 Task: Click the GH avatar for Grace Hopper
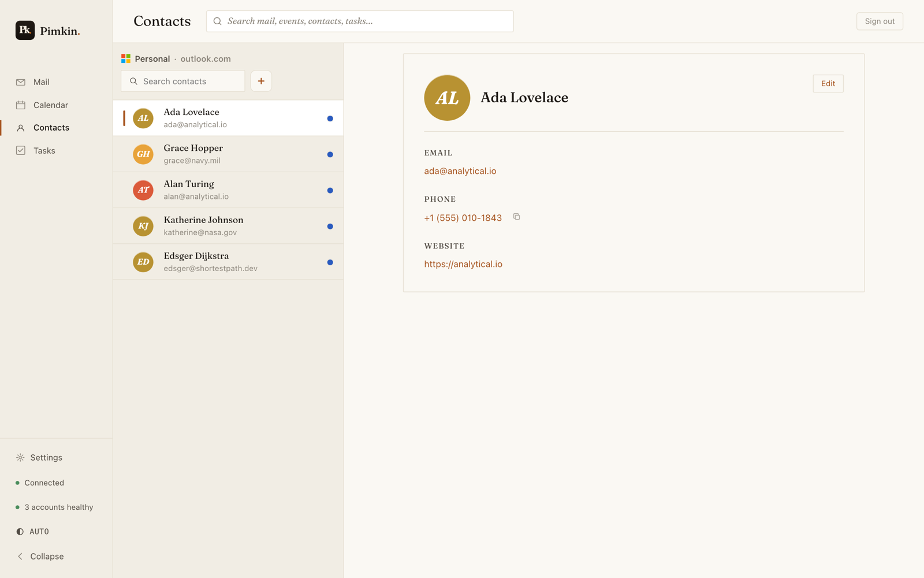[143, 154]
